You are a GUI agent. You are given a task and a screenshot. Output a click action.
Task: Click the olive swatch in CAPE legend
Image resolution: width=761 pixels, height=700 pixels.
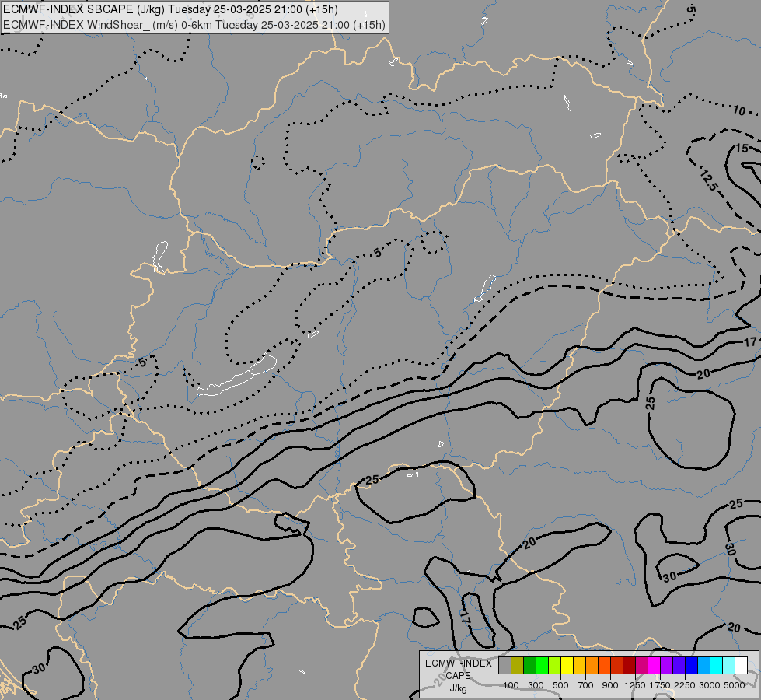click(x=518, y=665)
